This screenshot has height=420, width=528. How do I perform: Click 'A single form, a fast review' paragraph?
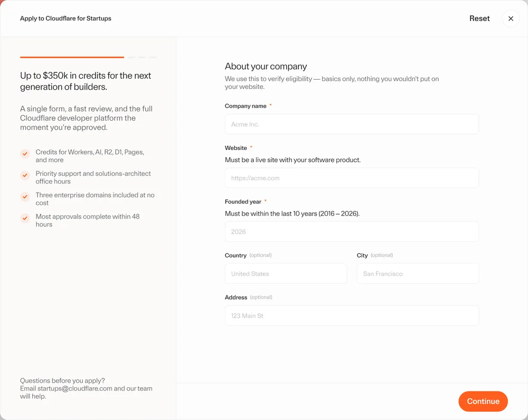coord(86,118)
